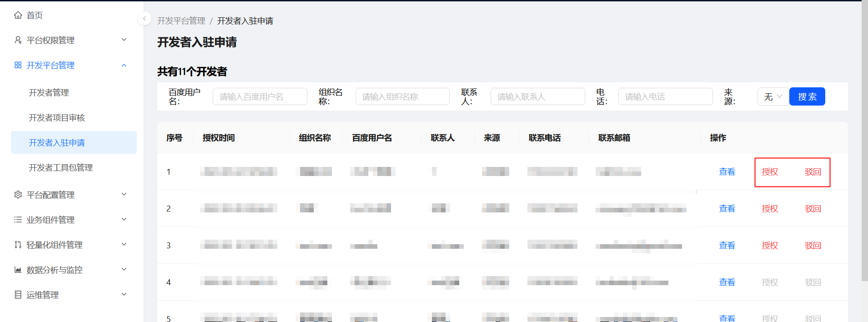Click the branch icon for 轻量化组件管理
Image resolution: width=868 pixels, height=322 pixels.
click(x=18, y=245)
